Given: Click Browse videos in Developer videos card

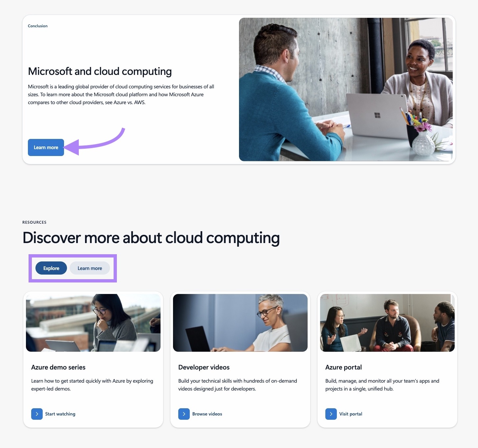Looking at the screenshot, I should coord(207,414).
